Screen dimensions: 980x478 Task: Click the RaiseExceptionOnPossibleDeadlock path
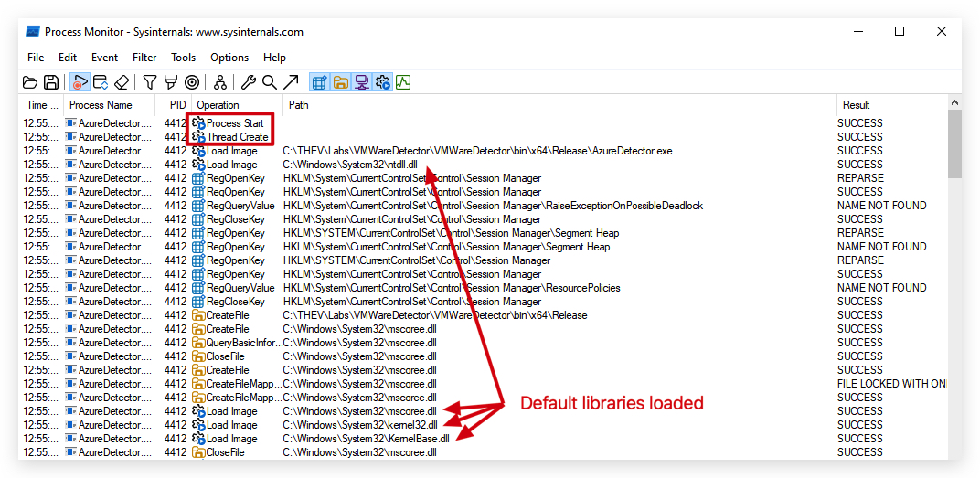493,206
